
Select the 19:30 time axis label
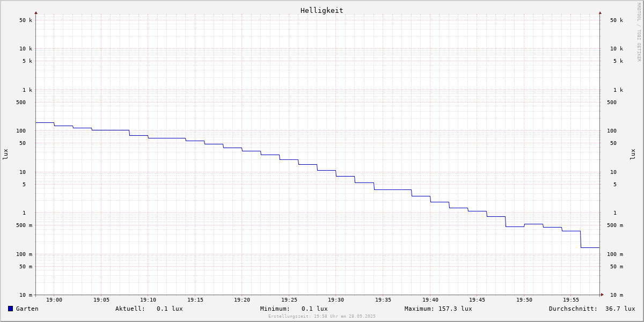[336, 300]
